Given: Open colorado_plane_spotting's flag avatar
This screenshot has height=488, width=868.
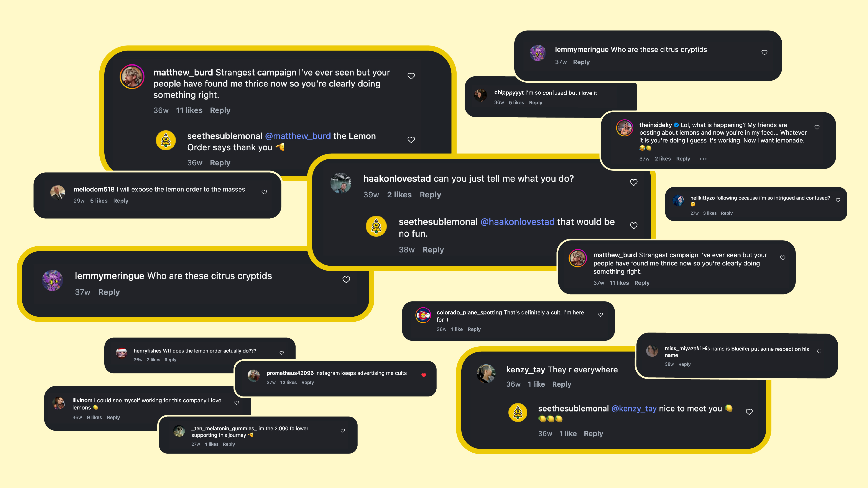Looking at the screenshot, I should tap(423, 316).
